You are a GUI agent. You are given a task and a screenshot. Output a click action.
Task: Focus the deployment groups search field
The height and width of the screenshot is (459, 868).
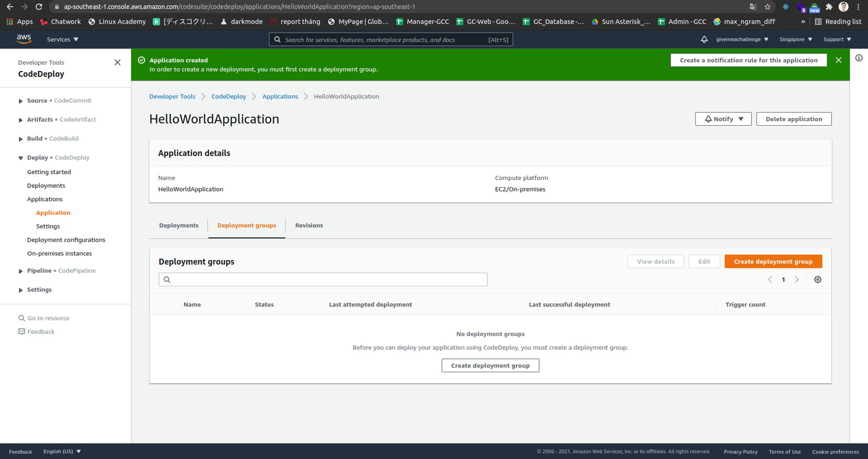coord(323,280)
